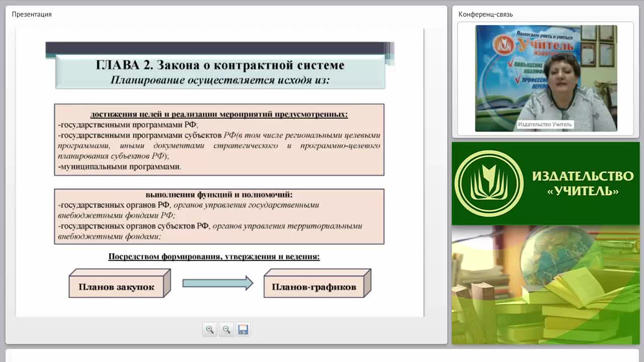Viewport: 644px width, 362px height.
Task: Save the presentation with the floppy disk icon
Action: [x=243, y=329]
